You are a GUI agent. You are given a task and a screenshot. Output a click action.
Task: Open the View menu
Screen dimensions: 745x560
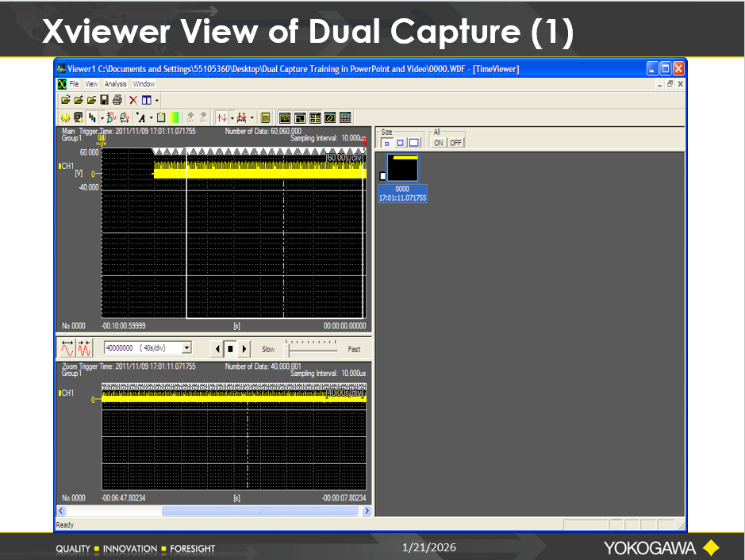pyautogui.click(x=91, y=84)
